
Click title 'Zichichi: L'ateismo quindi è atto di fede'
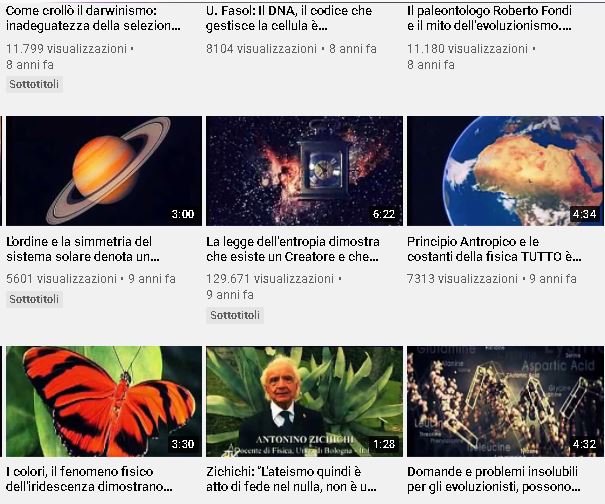point(291,479)
